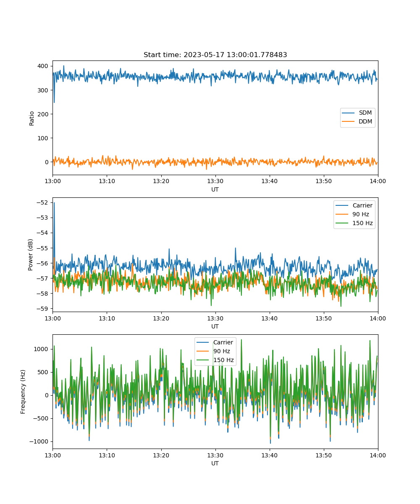This screenshot has height=504, width=420.
Task: Pick the orange line sample beside DDM
Action: coord(349,122)
